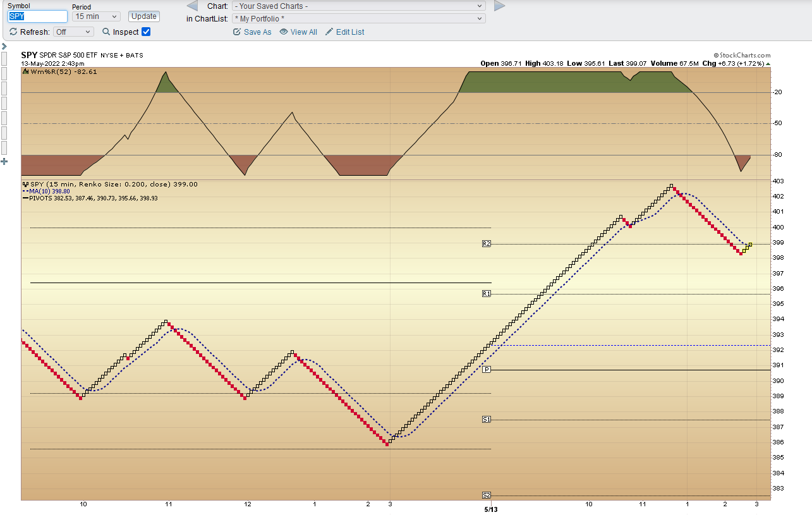Click the PIVOTS legend values text
Screen dimensions: 812x517
[94, 198]
